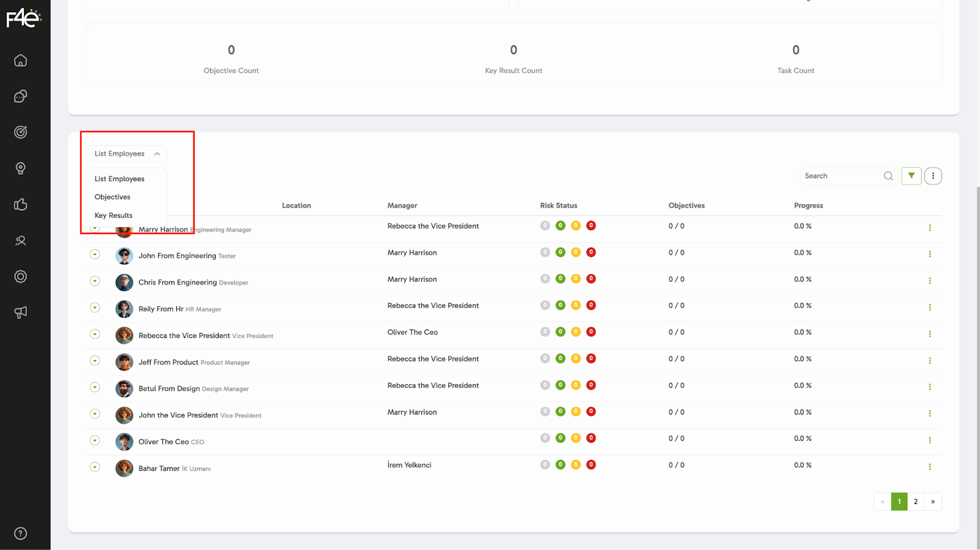Click Jeff From Product's avatar

coord(124,362)
